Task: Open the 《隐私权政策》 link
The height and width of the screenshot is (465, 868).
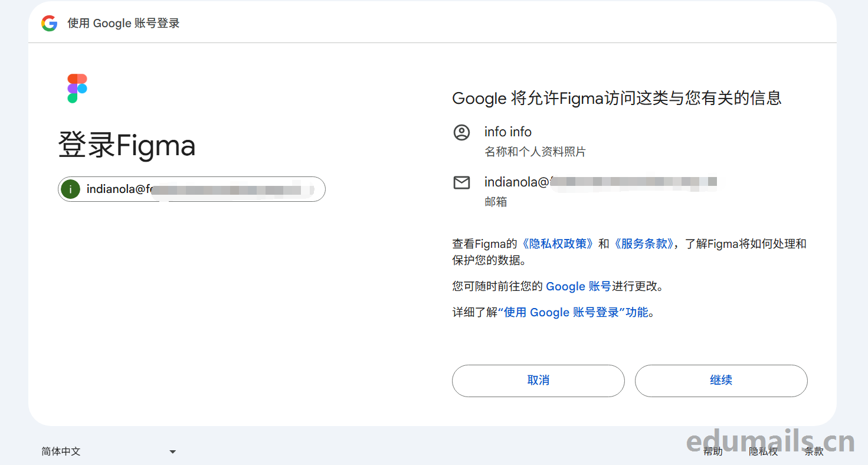Action: click(x=557, y=244)
